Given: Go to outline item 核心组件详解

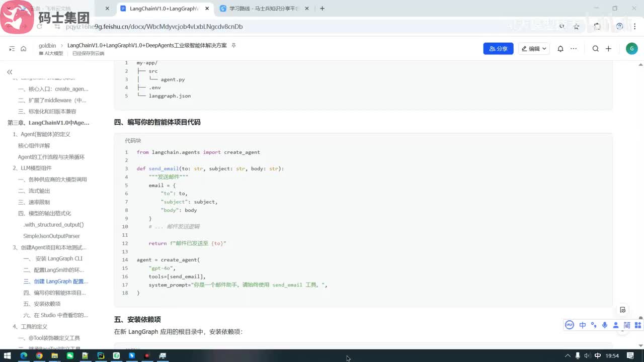Looking at the screenshot, I should point(34,146).
